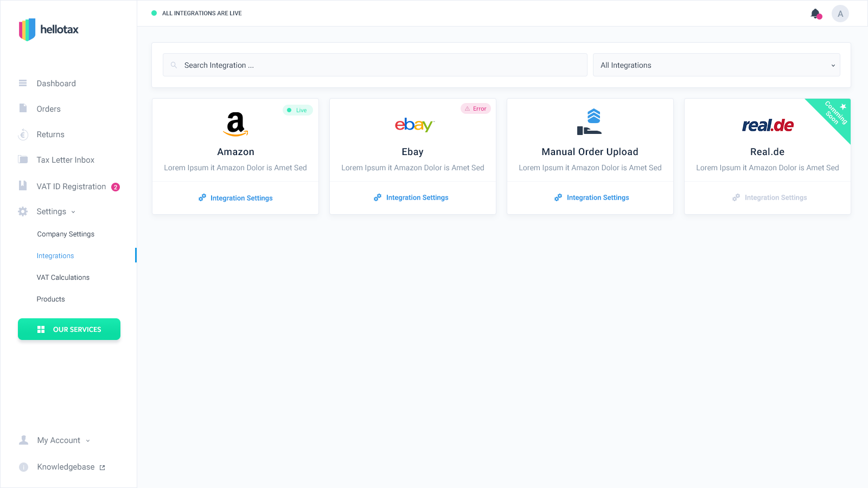Click the Knowledgebase external link icon
This screenshot has height=488, width=868.
point(102,467)
